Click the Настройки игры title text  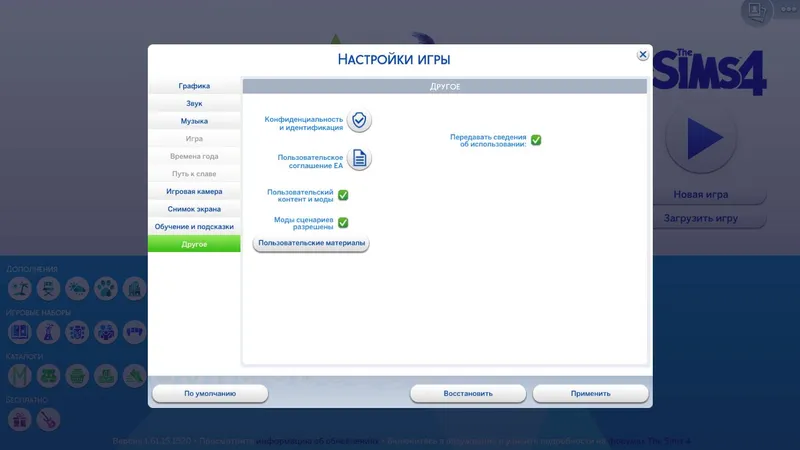(394, 60)
